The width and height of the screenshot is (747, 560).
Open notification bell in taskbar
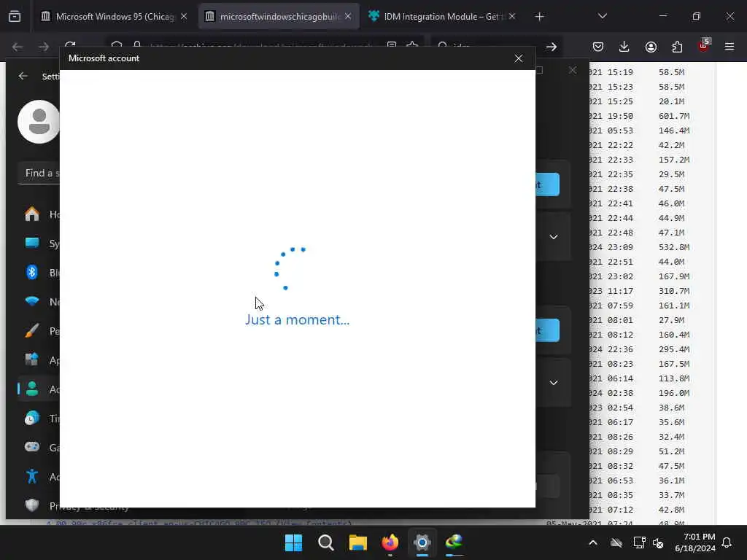(727, 542)
